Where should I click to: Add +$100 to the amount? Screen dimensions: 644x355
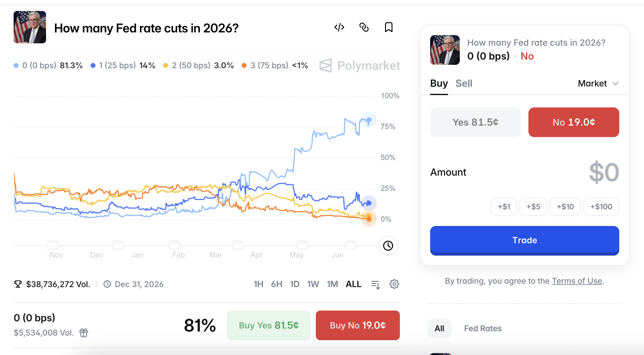(x=601, y=207)
